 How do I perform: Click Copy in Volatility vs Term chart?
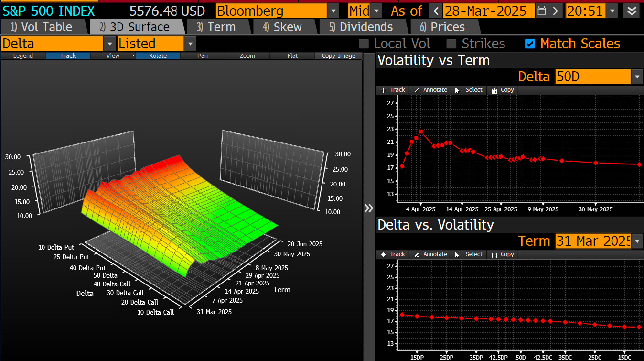point(503,90)
